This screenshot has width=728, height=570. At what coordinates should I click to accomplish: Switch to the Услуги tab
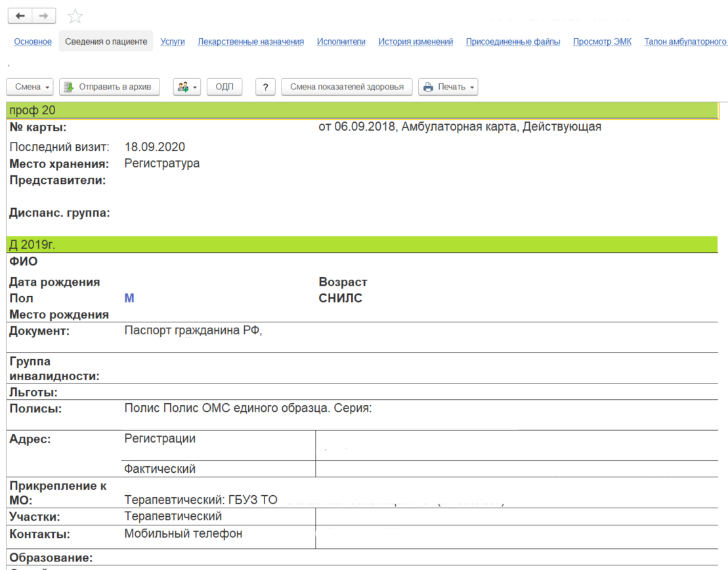(173, 41)
